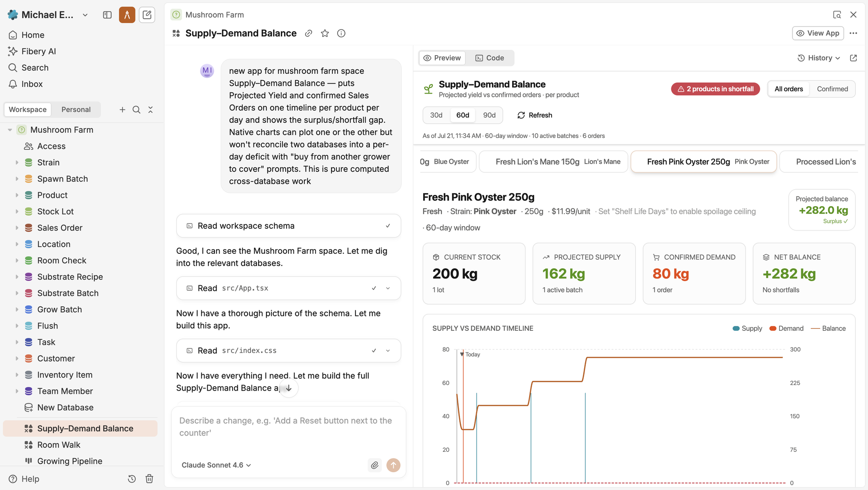
Task: Open the Claude Sonnet 4.6 model selector
Action: pyautogui.click(x=216, y=465)
